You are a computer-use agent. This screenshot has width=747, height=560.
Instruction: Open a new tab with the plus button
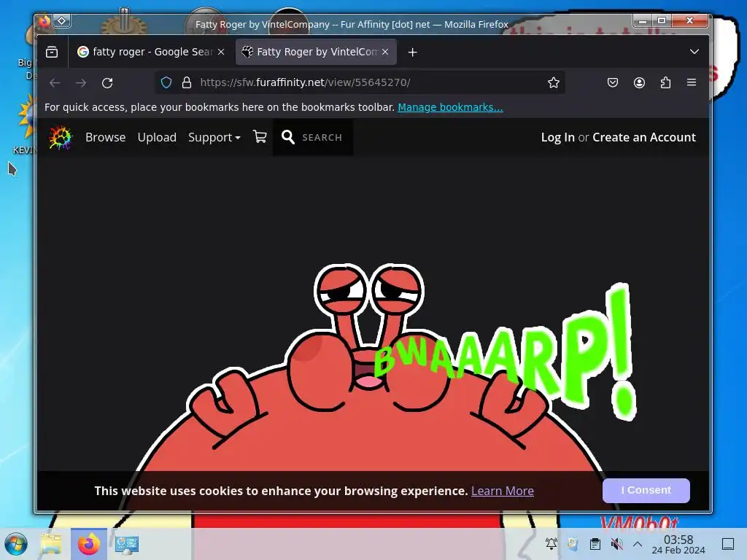coord(413,52)
